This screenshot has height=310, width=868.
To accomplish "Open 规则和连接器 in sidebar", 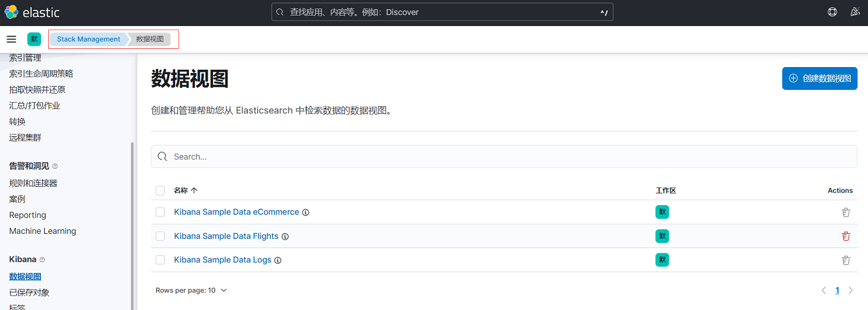I will (33, 184).
